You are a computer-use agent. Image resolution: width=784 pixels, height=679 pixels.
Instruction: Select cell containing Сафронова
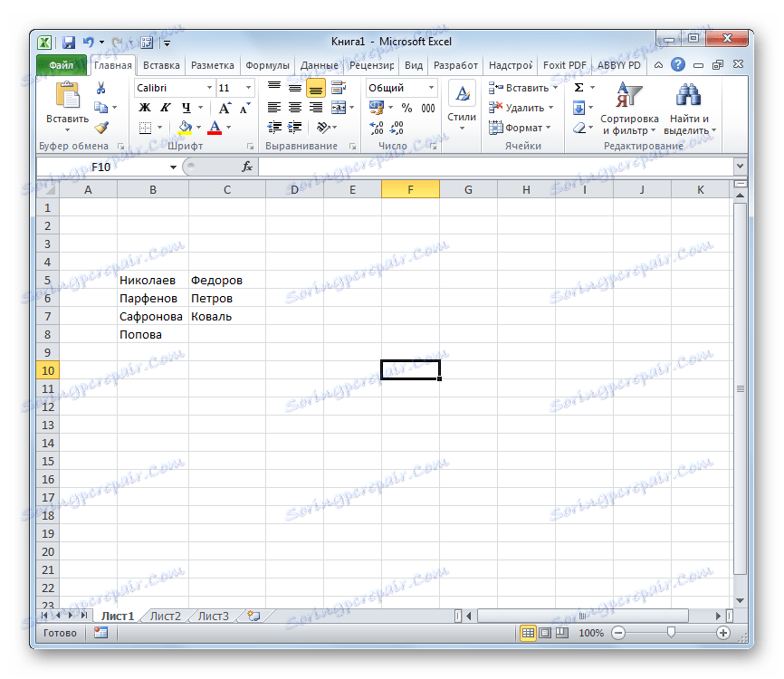(x=153, y=316)
